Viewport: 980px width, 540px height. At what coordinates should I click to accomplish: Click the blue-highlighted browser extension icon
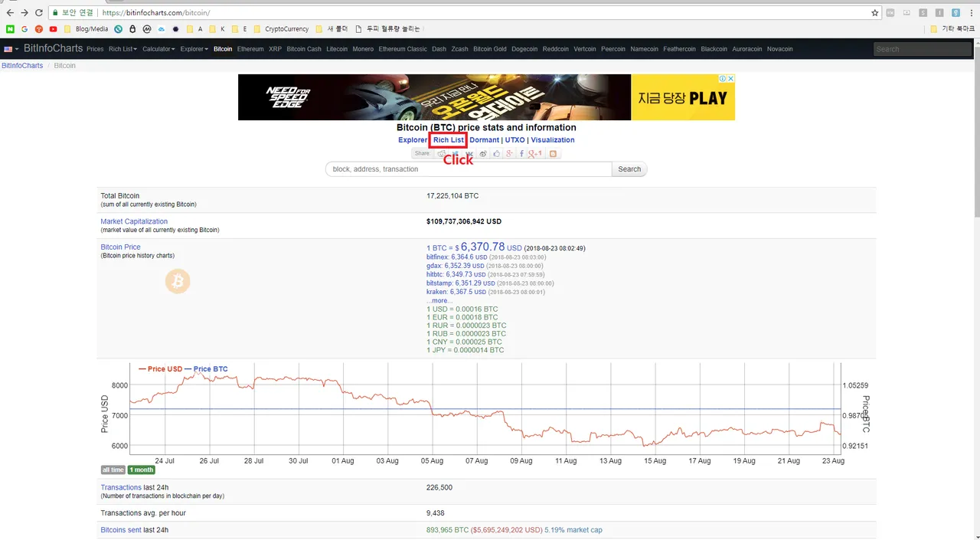click(x=955, y=13)
